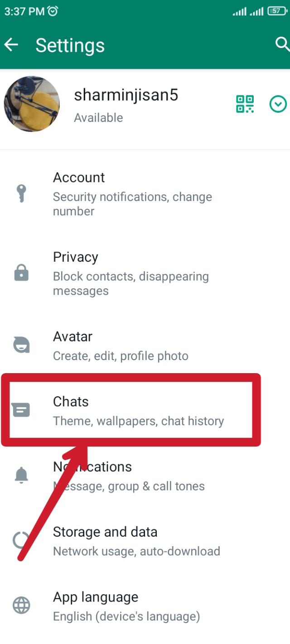Click the Privacy padlock icon
Image resolution: width=290 pixels, height=644 pixels.
click(21, 273)
